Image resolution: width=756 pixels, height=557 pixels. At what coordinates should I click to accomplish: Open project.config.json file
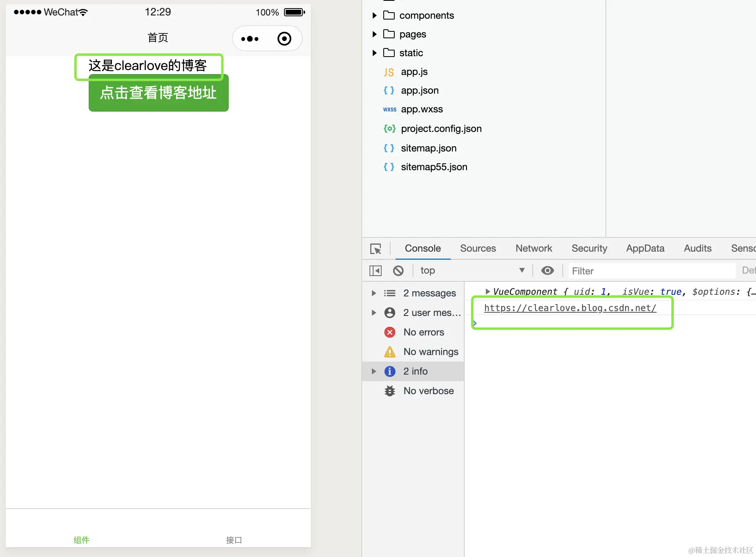click(441, 129)
